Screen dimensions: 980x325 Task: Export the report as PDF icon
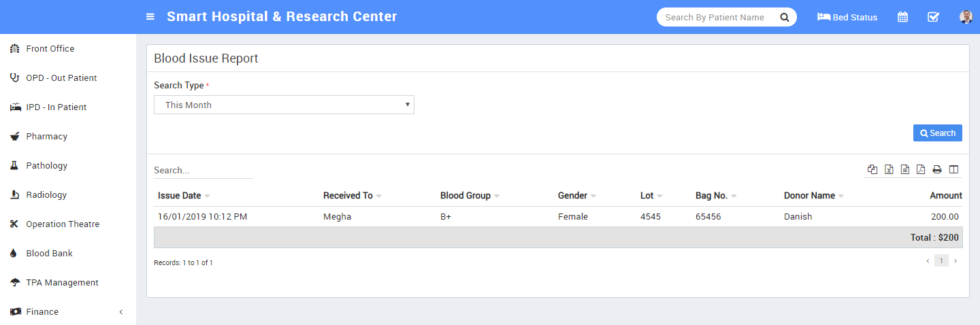tap(921, 169)
